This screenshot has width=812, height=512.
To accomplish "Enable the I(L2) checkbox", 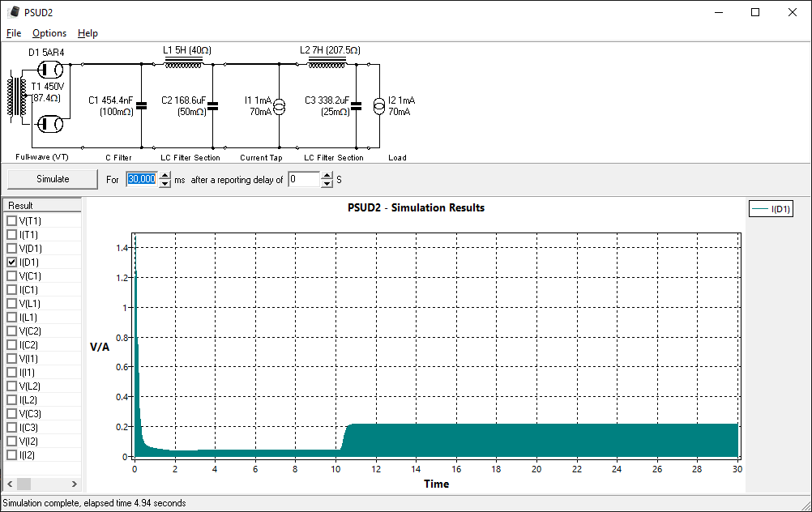I will (11, 399).
